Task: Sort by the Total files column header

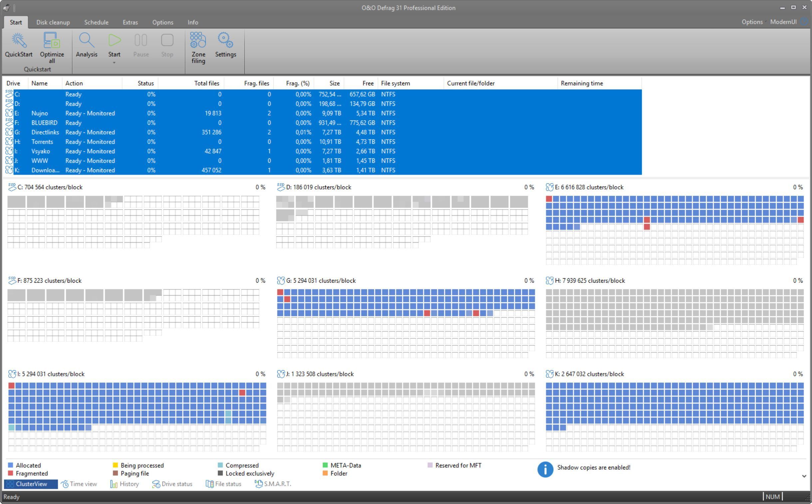Action: tap(191, 83)
